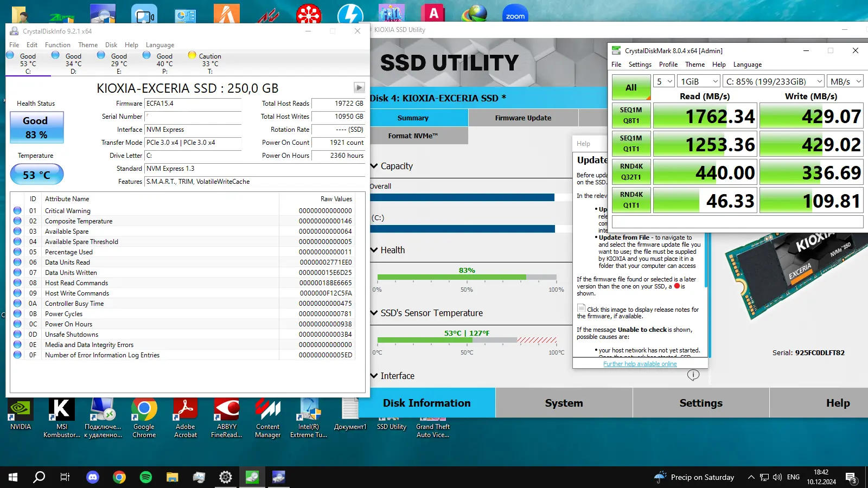
Task: Run SEQ1M Q1T1 test
Action: pos(631,143)
